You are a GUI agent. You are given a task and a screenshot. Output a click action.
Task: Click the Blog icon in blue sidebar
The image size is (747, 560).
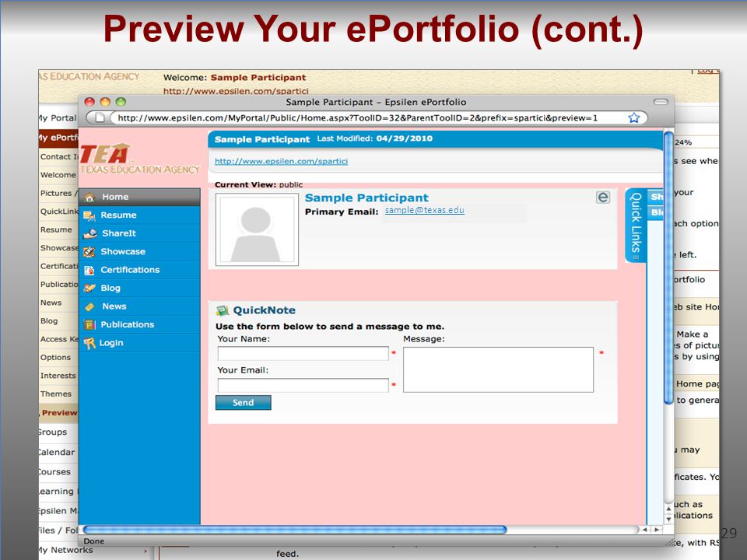(89, 288)
